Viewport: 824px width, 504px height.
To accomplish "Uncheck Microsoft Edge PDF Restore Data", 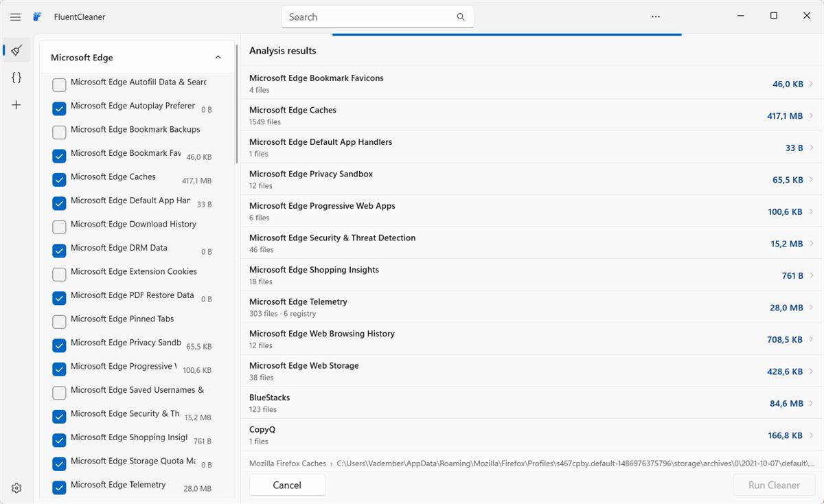I will click(x=59, y=298).
